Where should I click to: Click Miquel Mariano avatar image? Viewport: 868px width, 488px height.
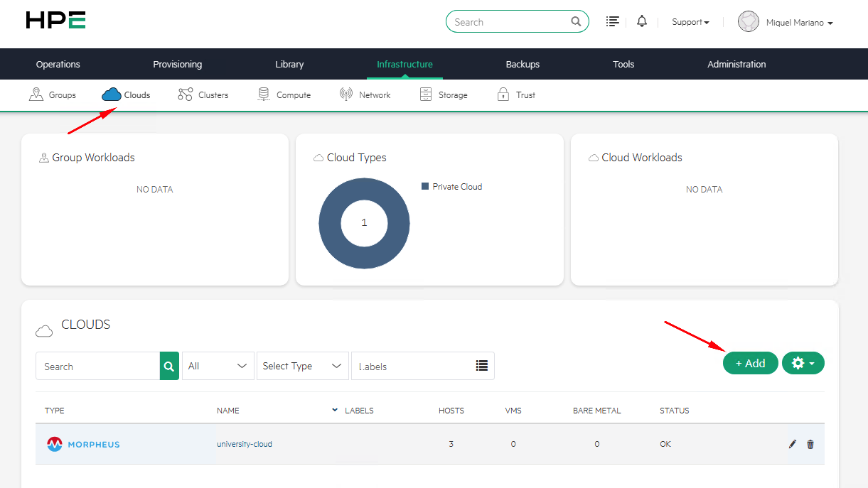point(749,22)
